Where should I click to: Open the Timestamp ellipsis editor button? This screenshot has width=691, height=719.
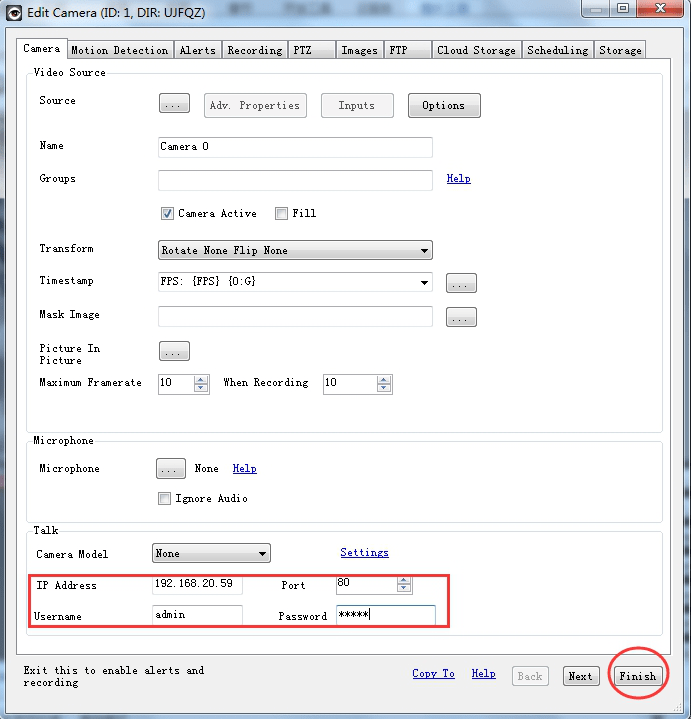pos(461,284)
